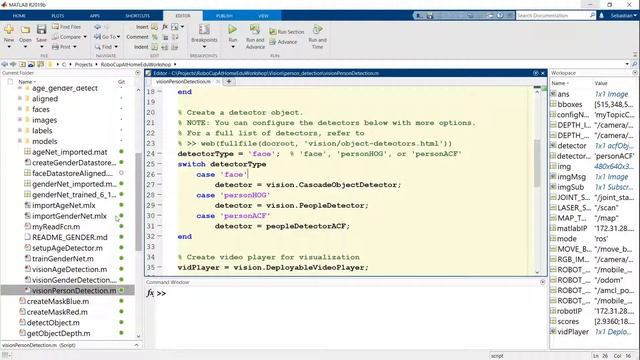Toggle breakpoint at line 35
The height and width of the screenshot is (360, 640).
point(160,267)
